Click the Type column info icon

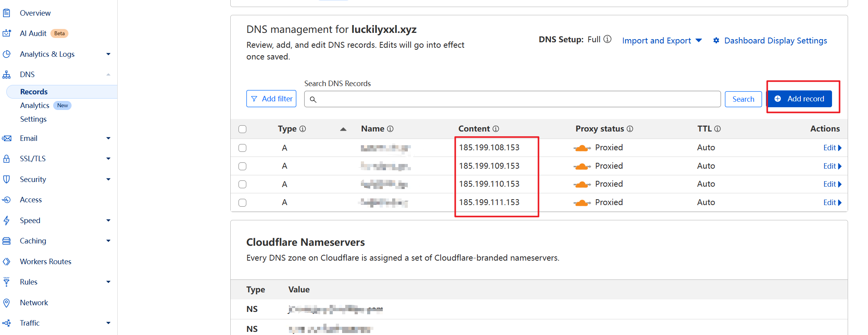(x=303, y=129)
